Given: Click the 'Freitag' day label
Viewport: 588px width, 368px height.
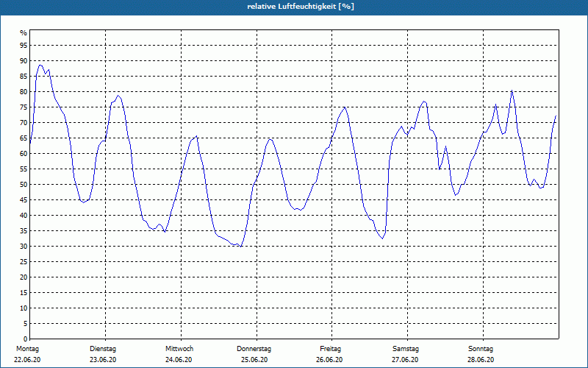Looking at the screenshot, I should tap(330, 349).
